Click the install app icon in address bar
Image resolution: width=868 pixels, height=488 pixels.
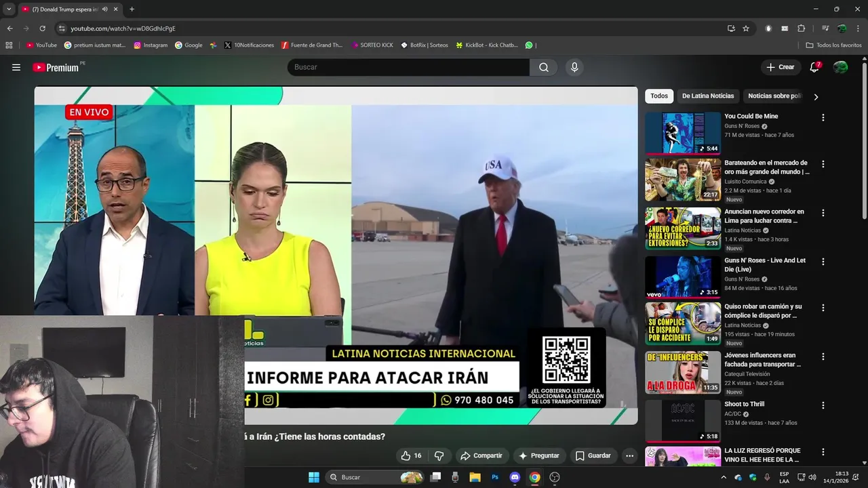click(731, 28)
